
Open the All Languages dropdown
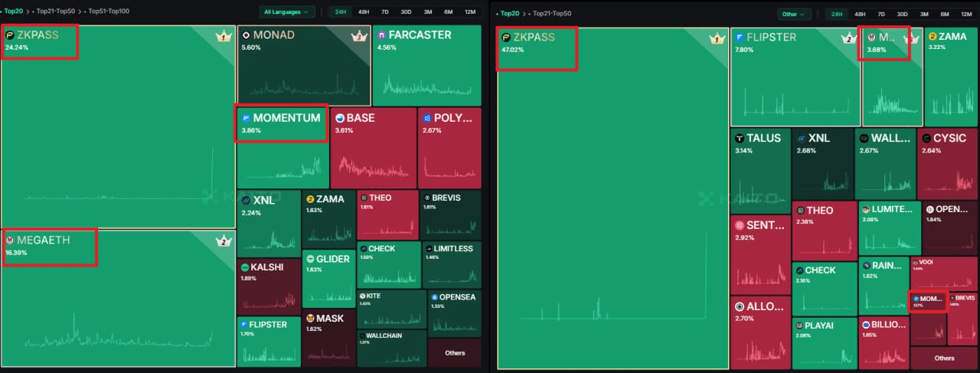pos(287,12)
